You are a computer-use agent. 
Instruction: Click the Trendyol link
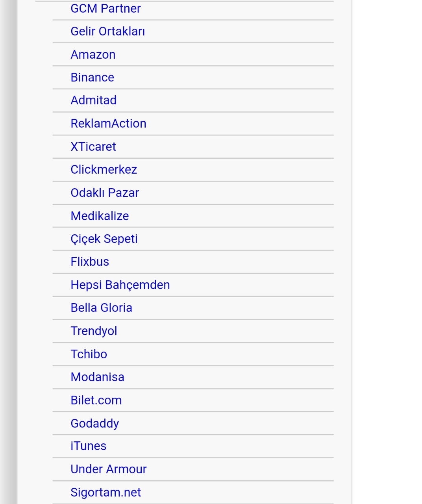click(94, 331)
